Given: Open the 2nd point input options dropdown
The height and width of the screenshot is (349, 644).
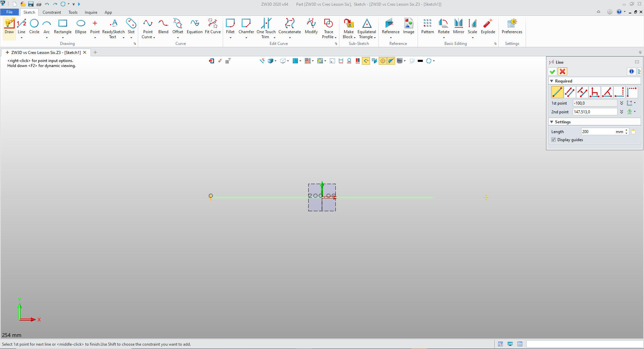Looking at the screenshot, I should pos(622,112).
